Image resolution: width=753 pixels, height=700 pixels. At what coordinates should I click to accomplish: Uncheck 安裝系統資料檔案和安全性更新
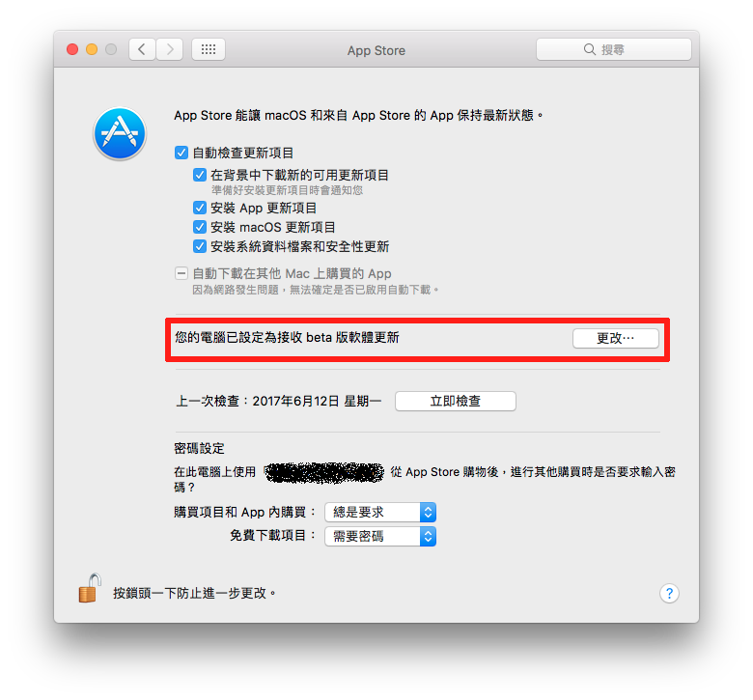(x=200, y=246)
